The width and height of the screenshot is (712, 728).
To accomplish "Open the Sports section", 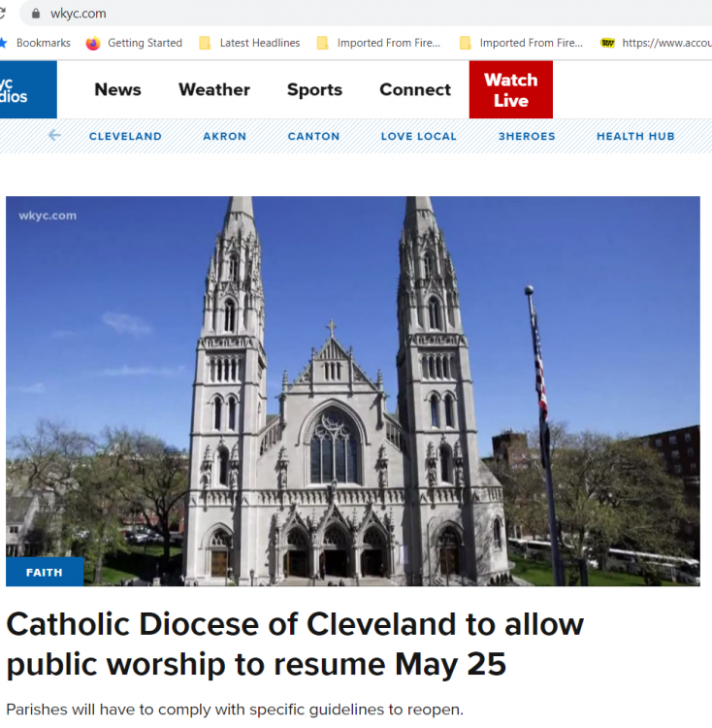I will click(314, 89).
